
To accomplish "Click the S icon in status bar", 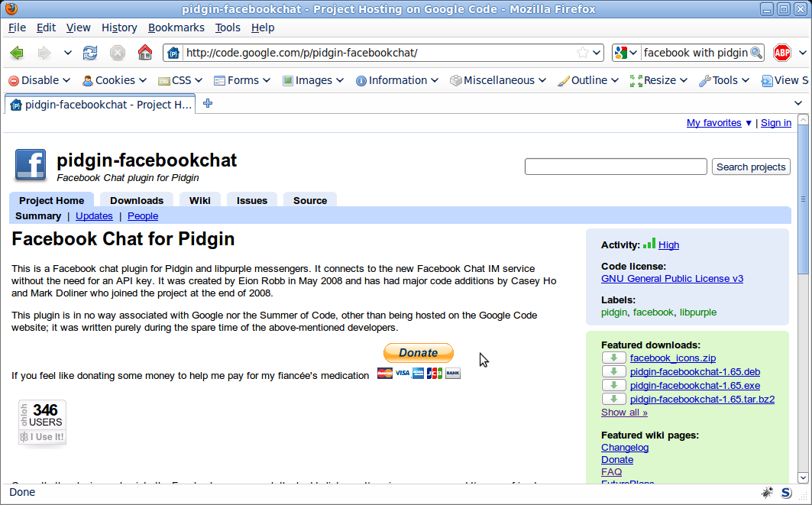I will [x=786, y=493].
